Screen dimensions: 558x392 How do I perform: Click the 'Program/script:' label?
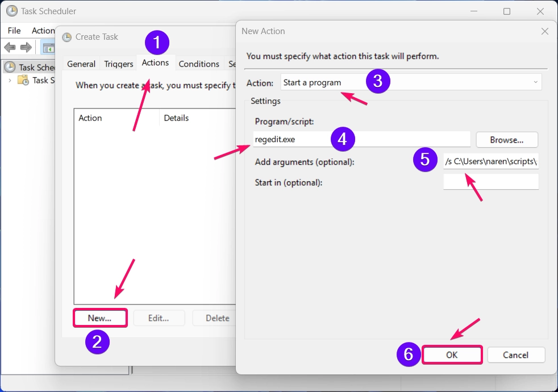click(284, 122)
